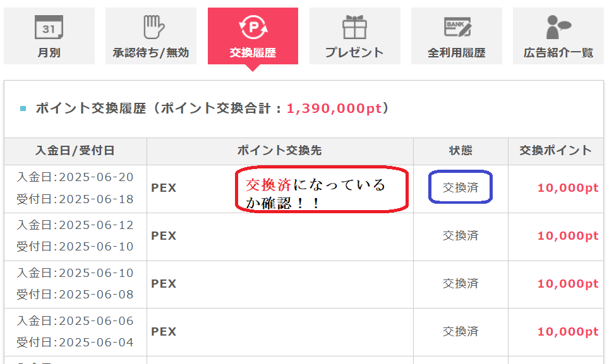Click the total 1,390,000pt value

click(x=334, y=109)
